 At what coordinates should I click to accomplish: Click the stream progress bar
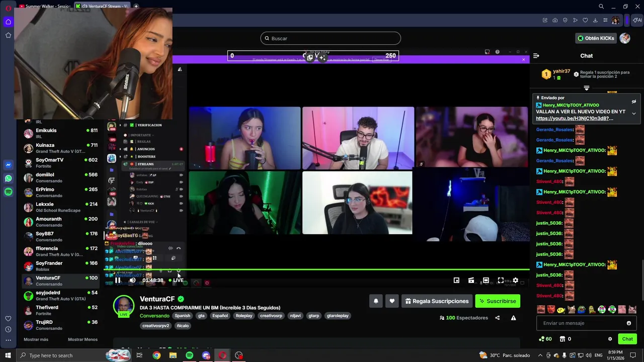tap(316, 270)
